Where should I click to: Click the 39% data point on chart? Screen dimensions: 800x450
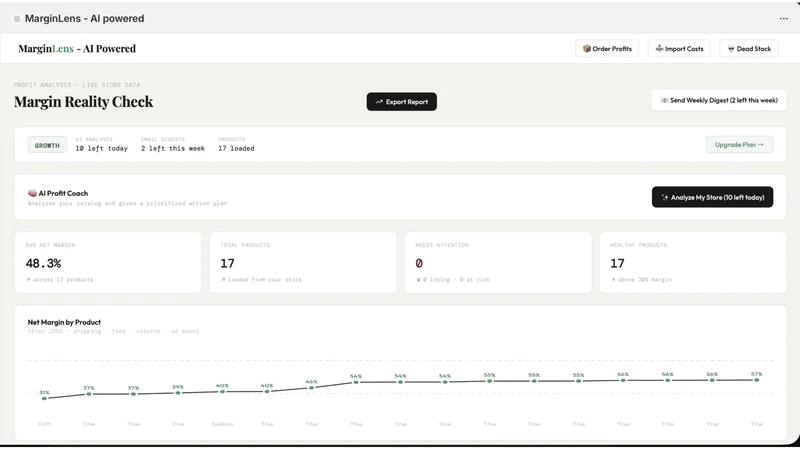click(x=178, y=393)
